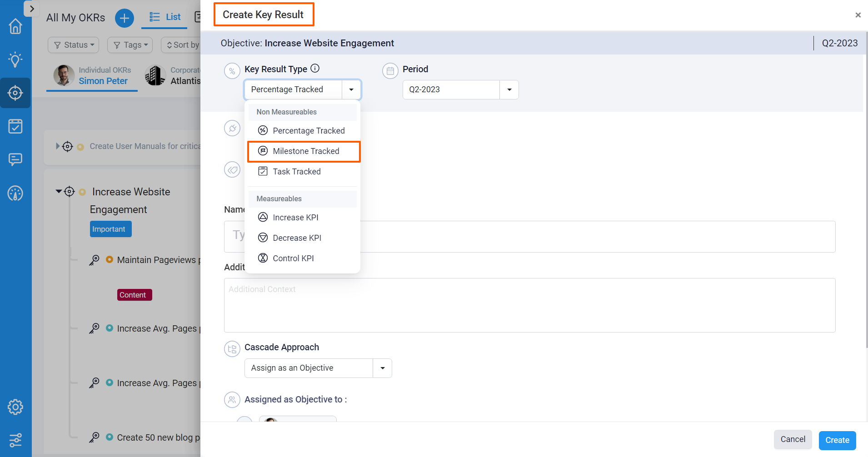Choose Increase KPI from the list

point(295,218)
